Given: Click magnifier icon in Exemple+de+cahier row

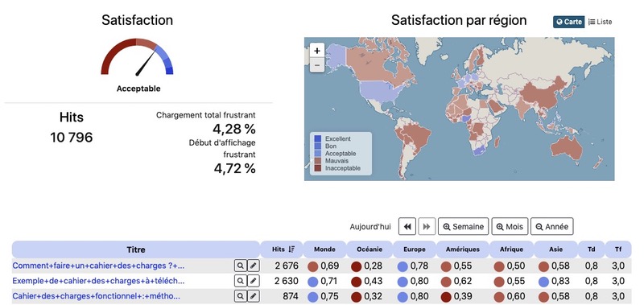Looking at the screenshot, I should pyautogui.click(x=240, y=281).
